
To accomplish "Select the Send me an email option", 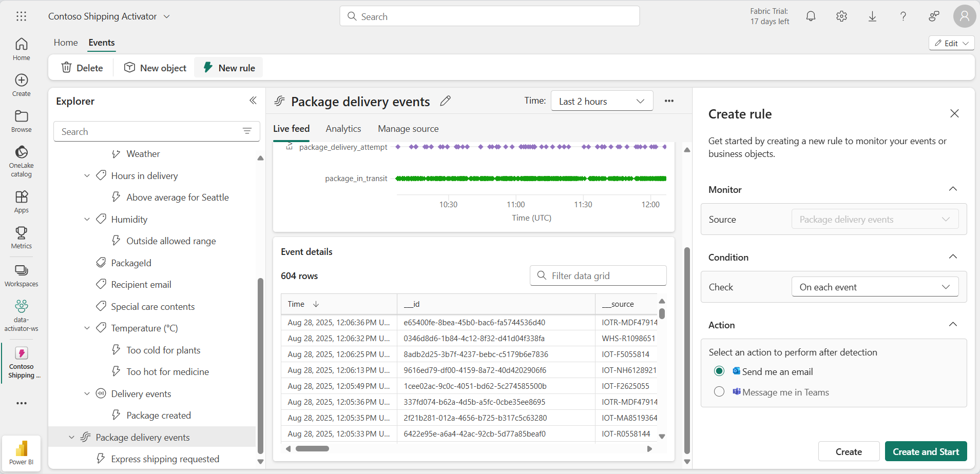I will 719,371.
